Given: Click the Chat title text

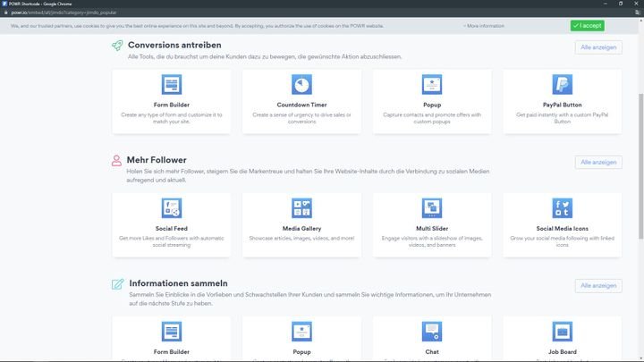Looking at the screenshot, I should (432, 352).
